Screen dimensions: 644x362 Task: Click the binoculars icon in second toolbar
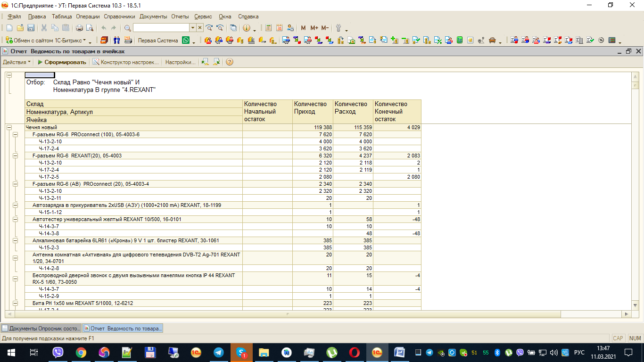pyautogui.click(x=116, y=41)
